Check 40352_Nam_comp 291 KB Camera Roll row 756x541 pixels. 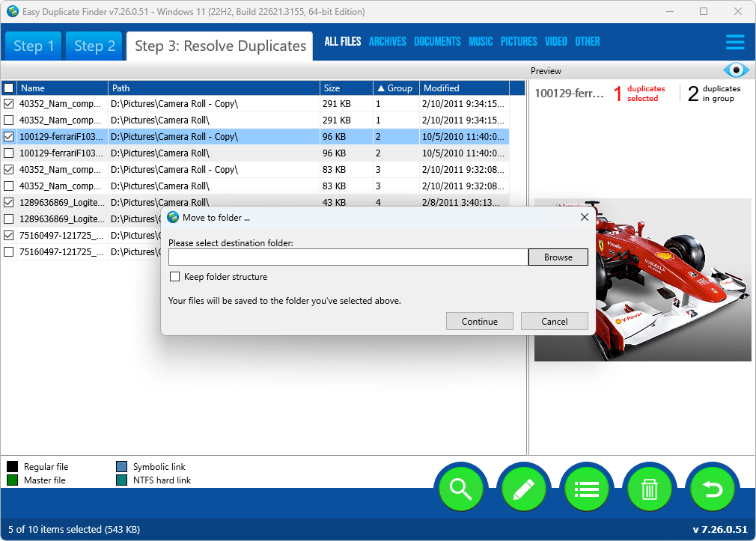coord(9,120)
